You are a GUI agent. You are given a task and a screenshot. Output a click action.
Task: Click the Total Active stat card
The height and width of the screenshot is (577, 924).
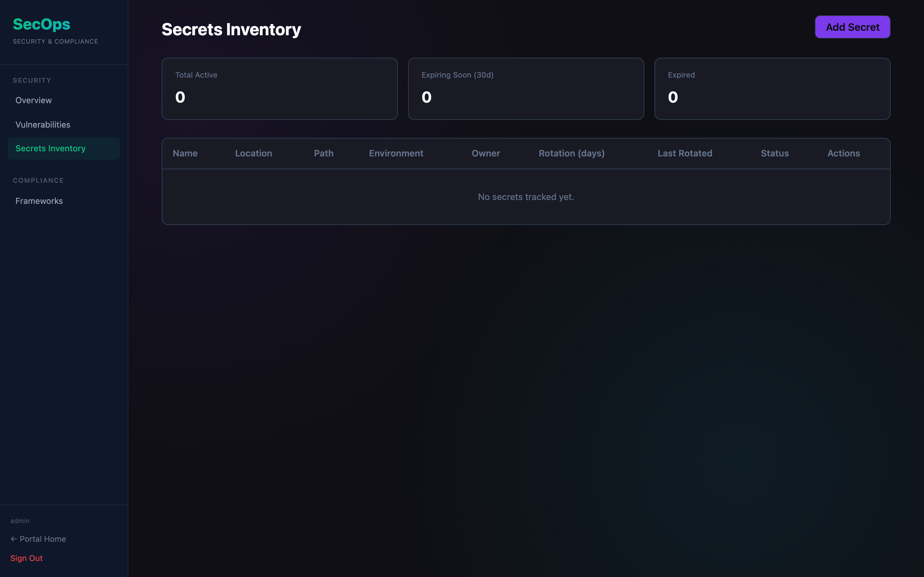tap(279, 88)
